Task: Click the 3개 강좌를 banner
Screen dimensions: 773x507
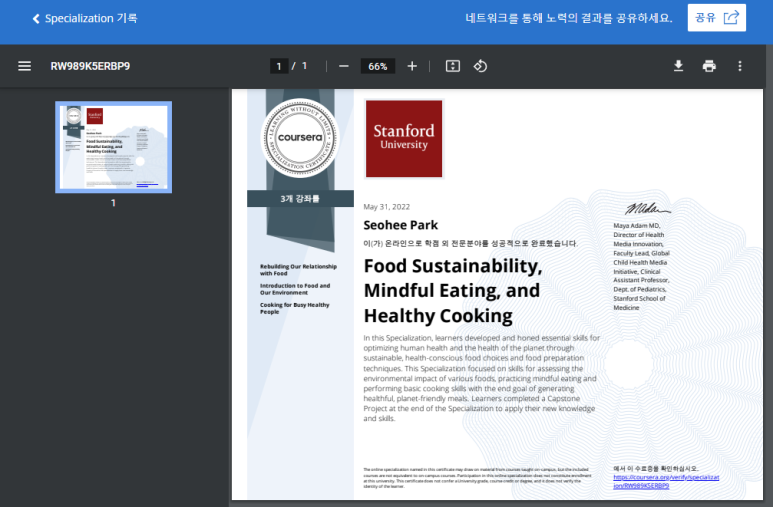Action: [x=300, y=199]
